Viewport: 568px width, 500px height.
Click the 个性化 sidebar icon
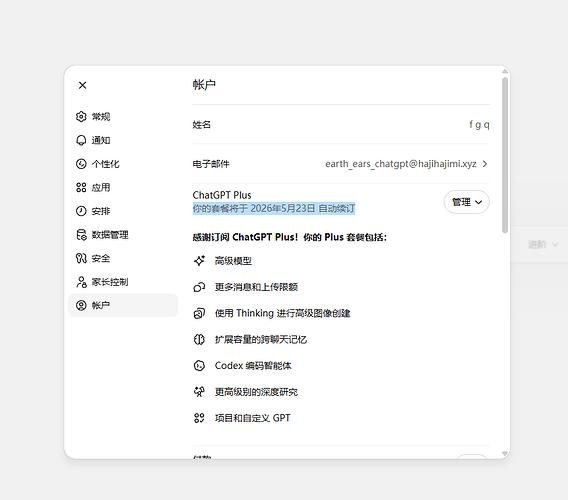pos(81,164)
